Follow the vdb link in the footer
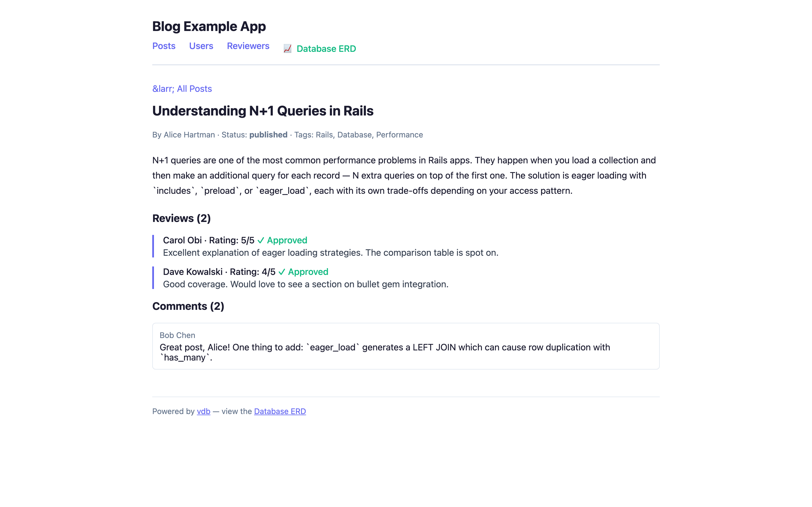 tap(203, 412)
